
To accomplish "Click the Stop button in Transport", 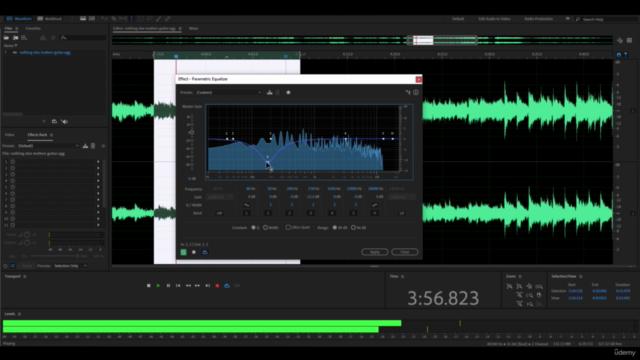I will (149, 286).
